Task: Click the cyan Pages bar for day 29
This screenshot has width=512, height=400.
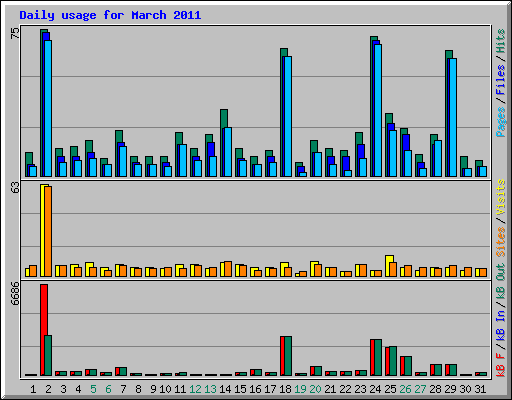Action: pyautogui.click(x=453, y=117)
